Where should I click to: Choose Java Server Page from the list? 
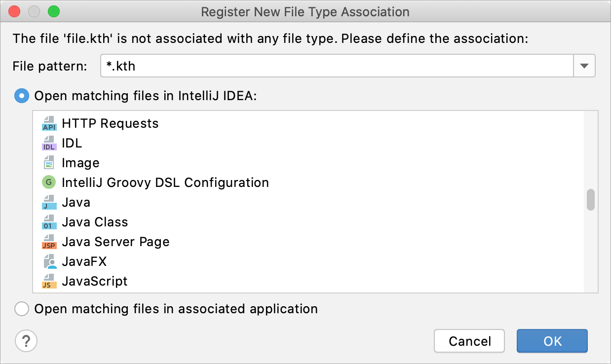[x=115, y=242]
